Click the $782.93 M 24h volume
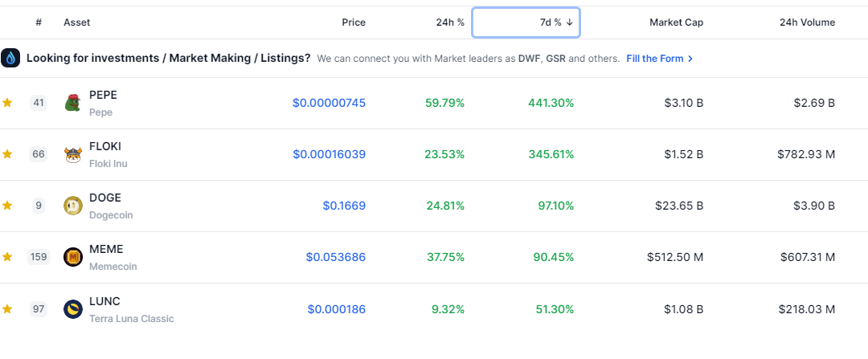868x359 pixels. click(806, 154)
